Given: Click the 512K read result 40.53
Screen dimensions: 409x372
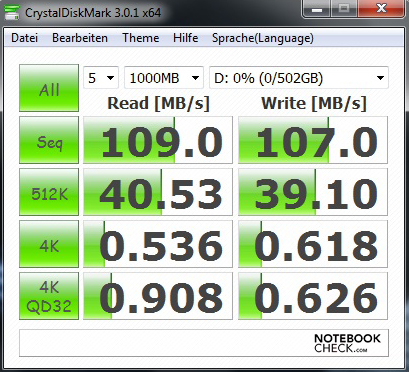Looking at the screenshot, I should coord(158,192).
